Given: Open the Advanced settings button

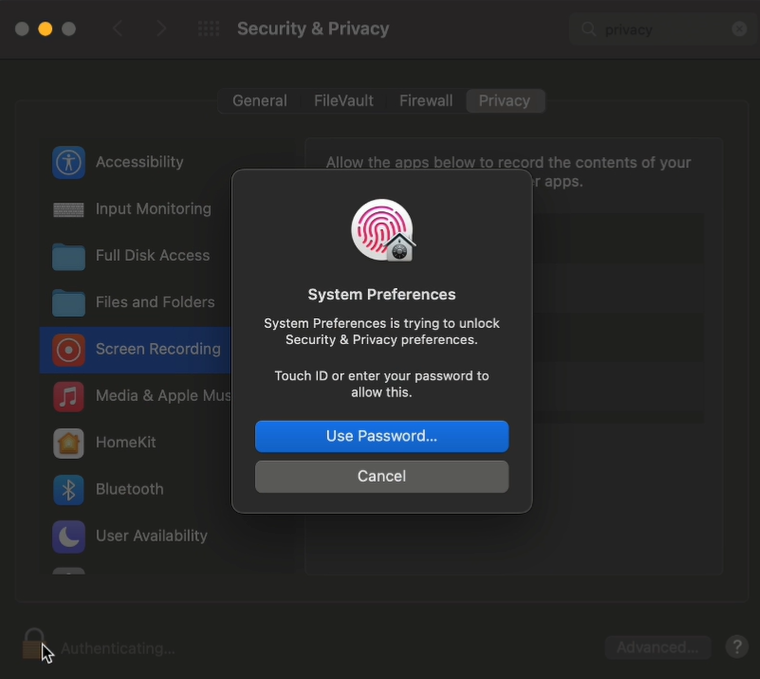Looking at the screenshot, I should point(657,647).
